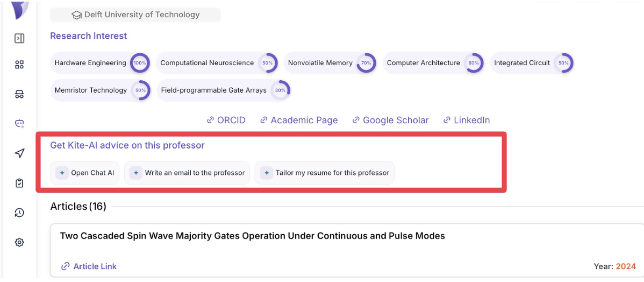The image size is (644, 282).
Task: Click the Kite logo in the sidebar
Action: pyautogui.click(x=20, y=10)
